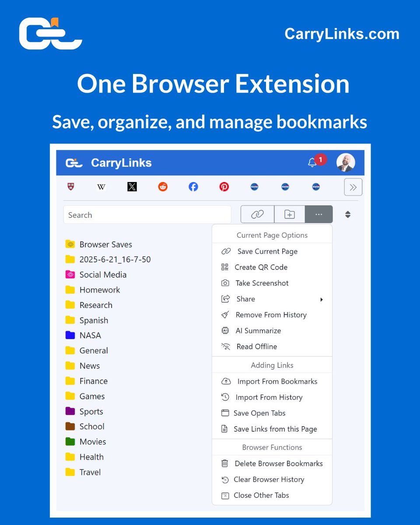420x525 pixels.
Task: Open the General folder
Action: point(87,350)
